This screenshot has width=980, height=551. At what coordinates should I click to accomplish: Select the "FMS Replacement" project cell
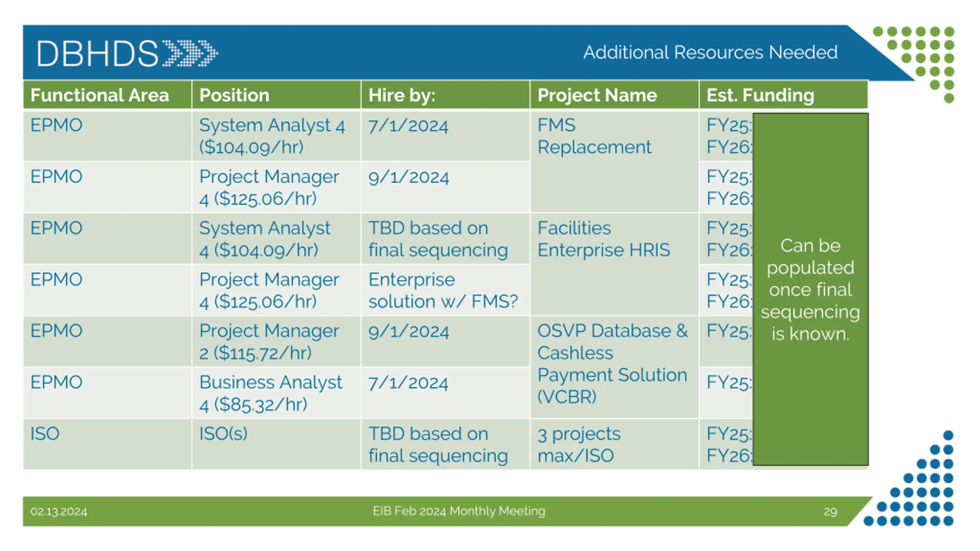pos(594,136)
